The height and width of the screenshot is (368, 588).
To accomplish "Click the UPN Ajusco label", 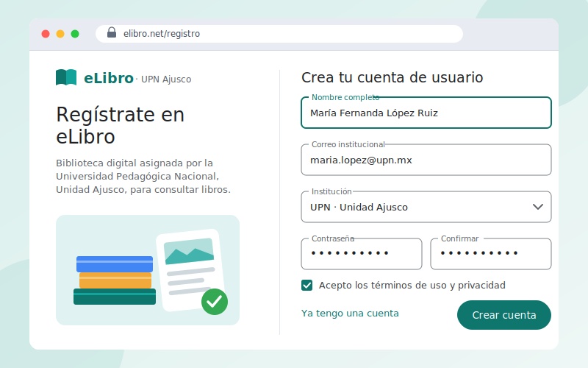I will (x=166, y=79).
